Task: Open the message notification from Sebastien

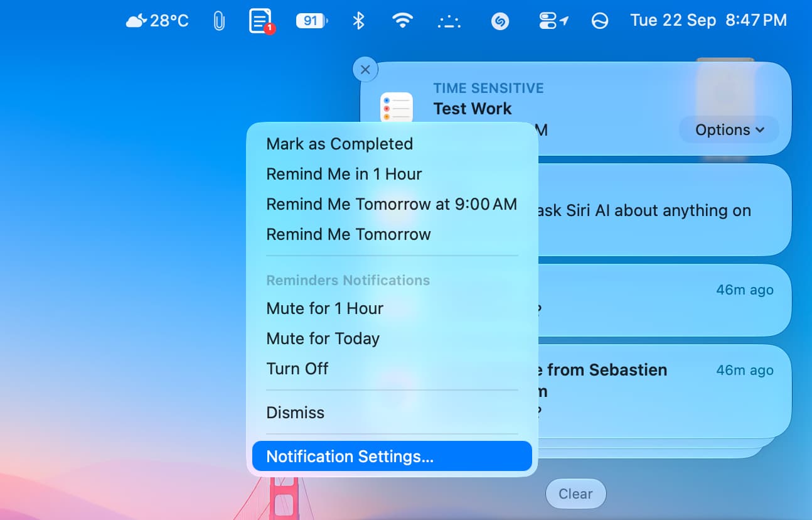Action: (664, 390)
